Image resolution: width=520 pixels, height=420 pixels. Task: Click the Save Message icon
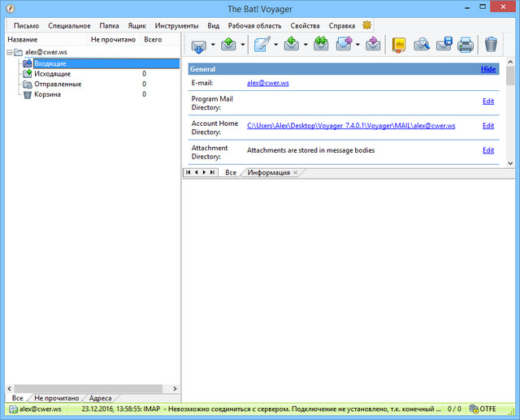444,45
